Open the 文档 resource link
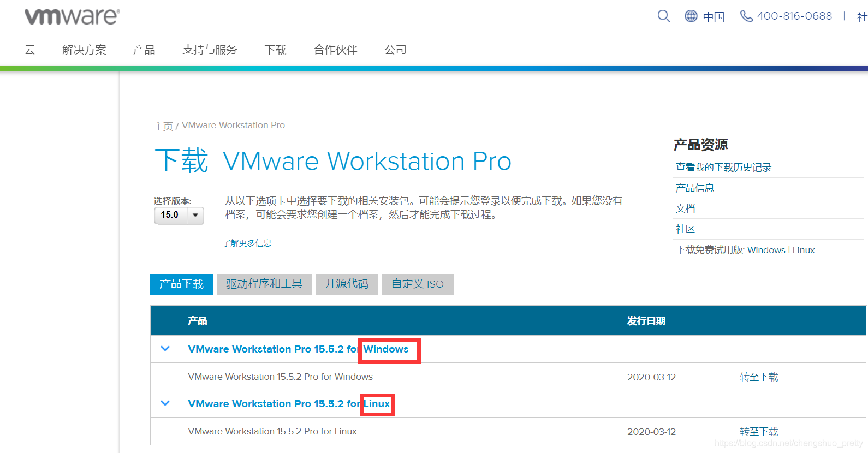This screenshot has height=453, width=868. (685, 208)
